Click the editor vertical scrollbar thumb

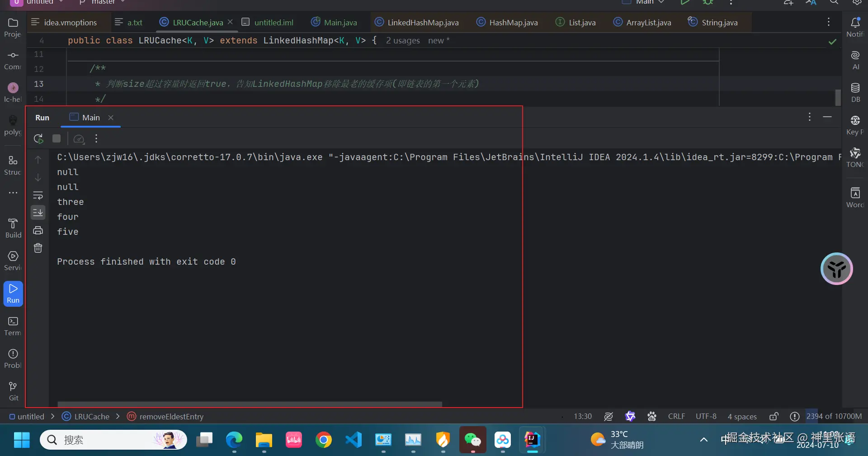(x=838, y=97)
